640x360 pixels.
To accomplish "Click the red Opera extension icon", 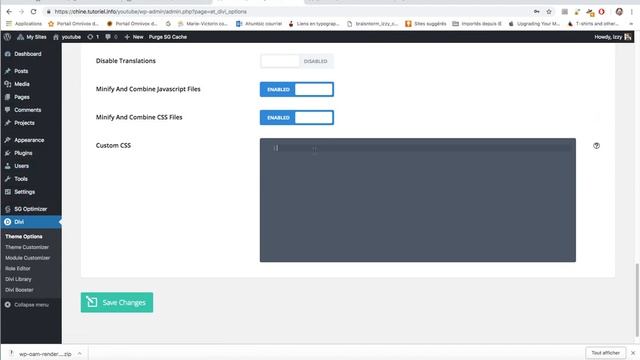I will [x=601, y=12].
